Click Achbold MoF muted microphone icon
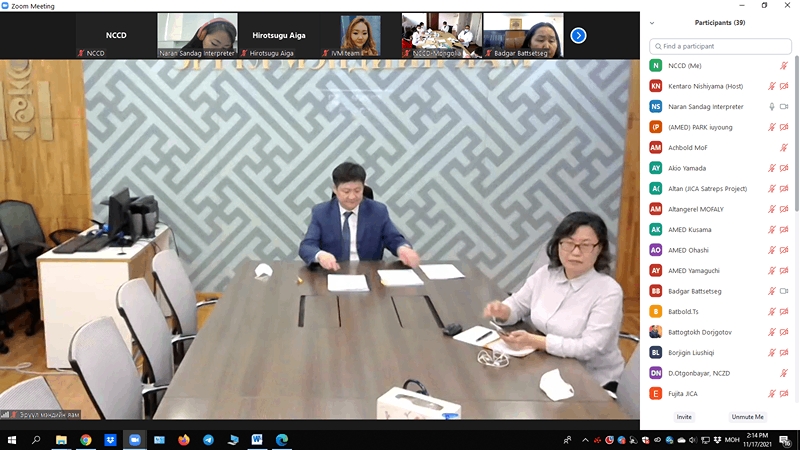 point(784,148)
